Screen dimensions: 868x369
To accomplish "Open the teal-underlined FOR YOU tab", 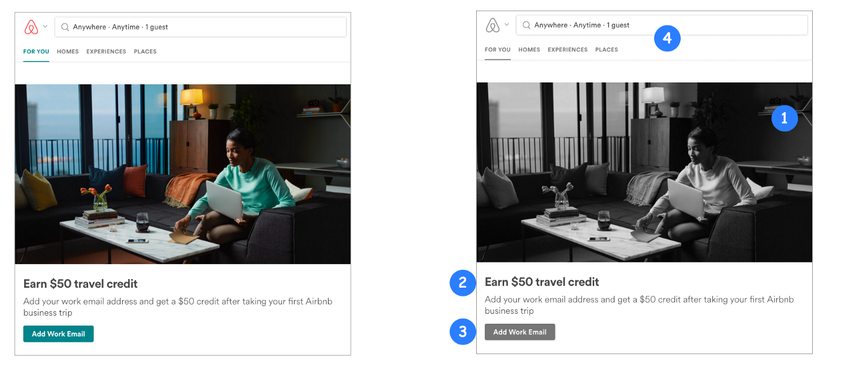I will pos(36,51).
